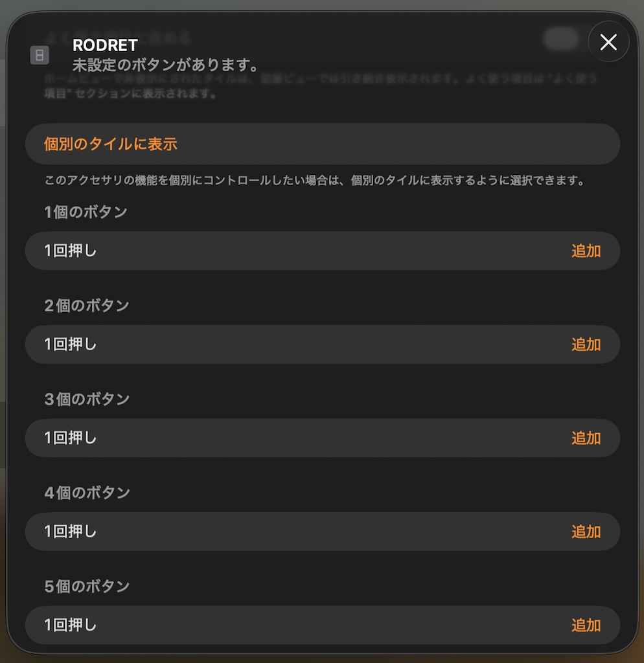This screenshot has height=663, width=644.
Task: Click 追加 for 1個のボタン single press
Action: click(586, 251)
